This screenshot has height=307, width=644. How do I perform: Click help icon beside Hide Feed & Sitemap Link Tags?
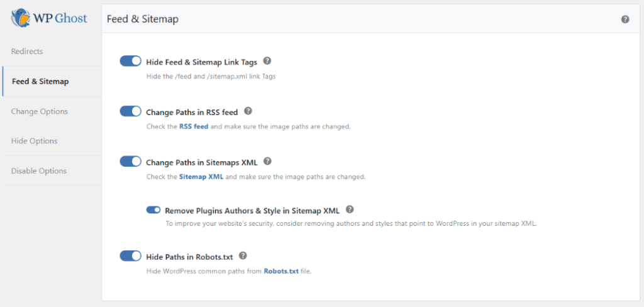click(x=267, y=61)
